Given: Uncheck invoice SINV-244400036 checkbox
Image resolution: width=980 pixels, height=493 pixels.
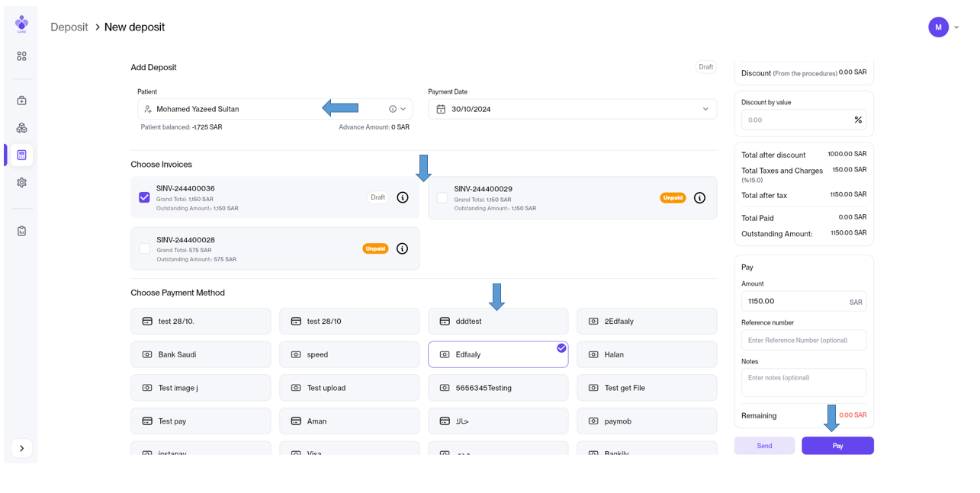Looking at the screenshot, I should 144,197.
